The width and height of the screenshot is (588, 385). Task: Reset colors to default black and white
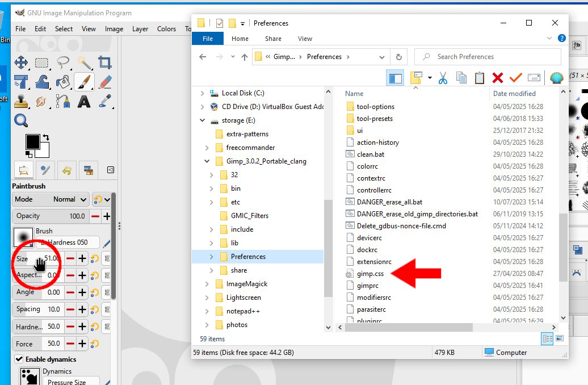28,154
